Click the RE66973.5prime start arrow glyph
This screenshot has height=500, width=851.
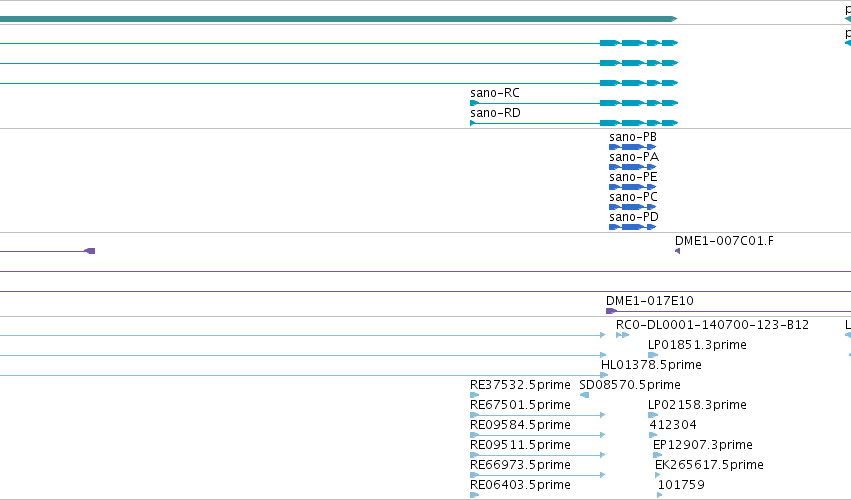coord(474,476)
